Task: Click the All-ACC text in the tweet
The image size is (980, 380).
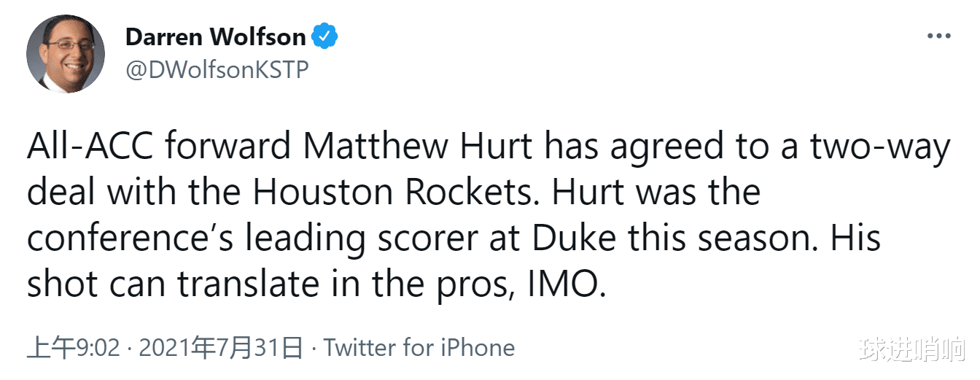Action: tap(90, 147)
